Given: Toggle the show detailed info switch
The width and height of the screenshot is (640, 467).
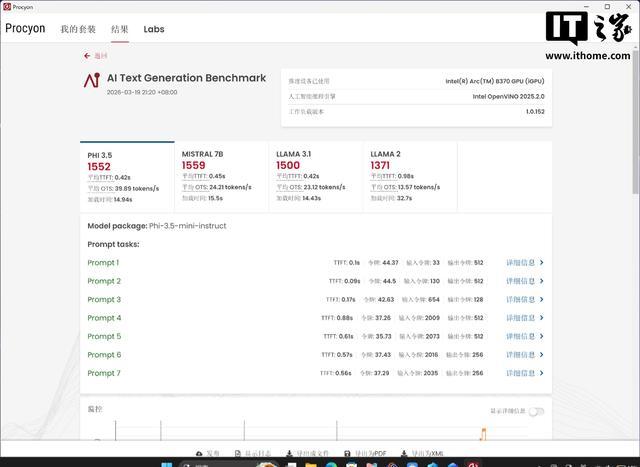Looking at the screenshot, I should 536,411.
